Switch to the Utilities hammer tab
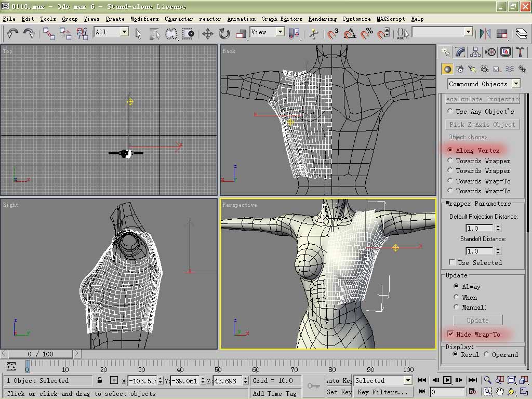This screenshot has width=532, height=399. click(520, 52)
